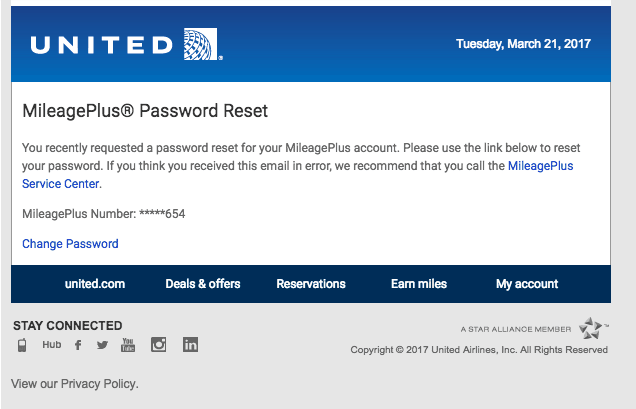This screenshot has width=636, height=409.
Task: Open the YouTube icon
Action: 128,344
